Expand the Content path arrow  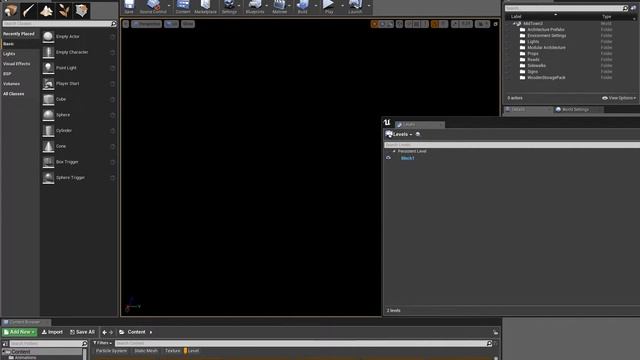point(151,332)
